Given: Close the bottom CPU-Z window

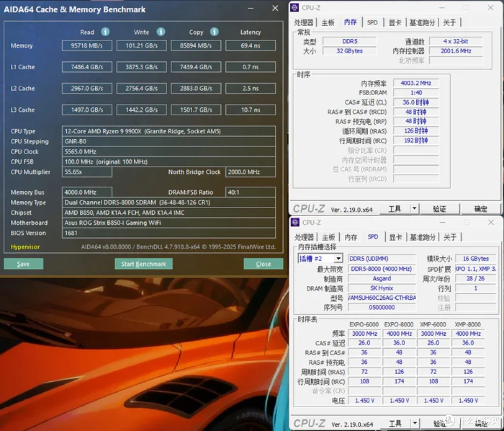Looking at the screenshot, I should pos(491,222).
